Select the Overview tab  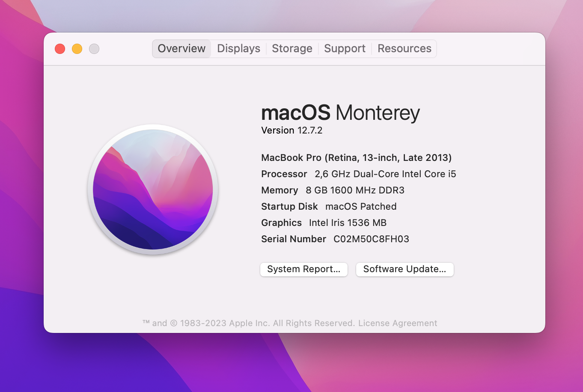181,48
